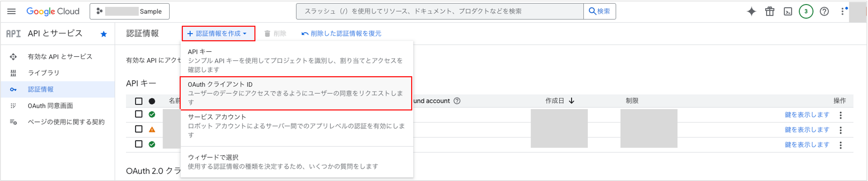Open the hamburger navigation menu
This screenshot has height=181, width=868.
point(11,11)
